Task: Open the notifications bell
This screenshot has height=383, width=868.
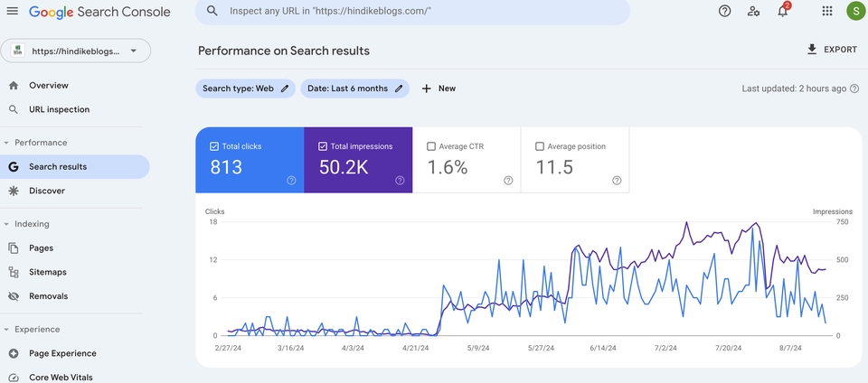Action: coord(783,11)
